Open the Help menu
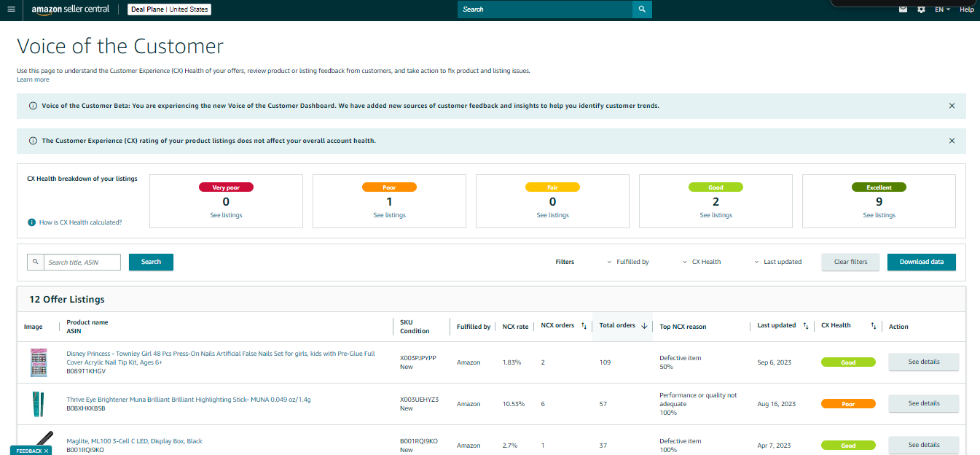This screenshot has height=455, width=980. tap(967, 9)
